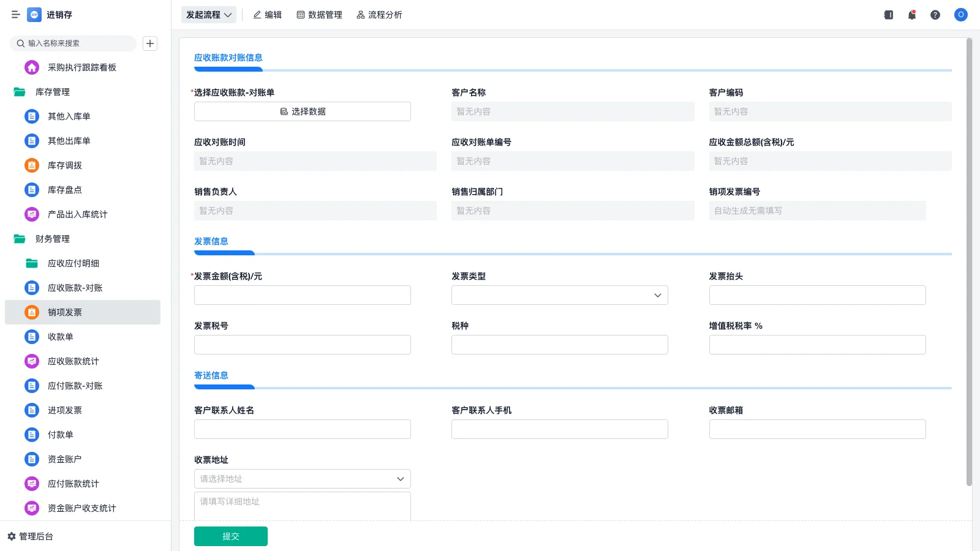The height and width of the screenshot is (551, 980).
Task: Open the user avatar menu
Action: [961, 15]
